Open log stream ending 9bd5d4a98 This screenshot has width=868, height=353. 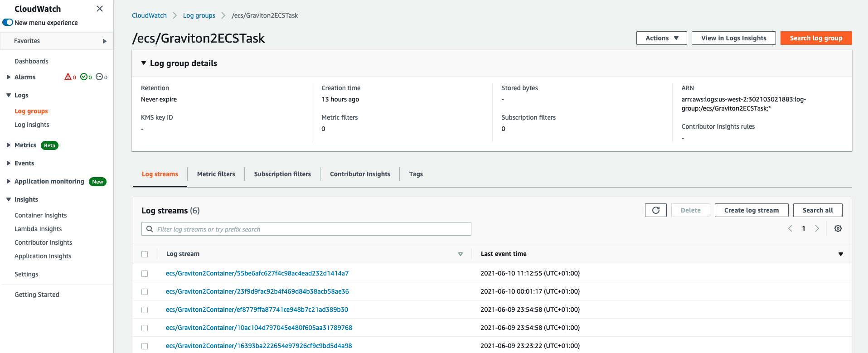pos(259,346)
